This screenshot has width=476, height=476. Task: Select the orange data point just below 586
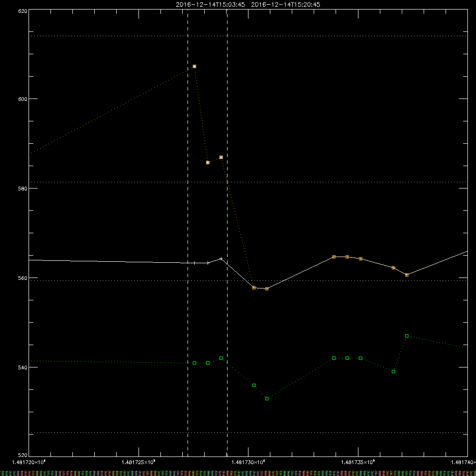208,162
